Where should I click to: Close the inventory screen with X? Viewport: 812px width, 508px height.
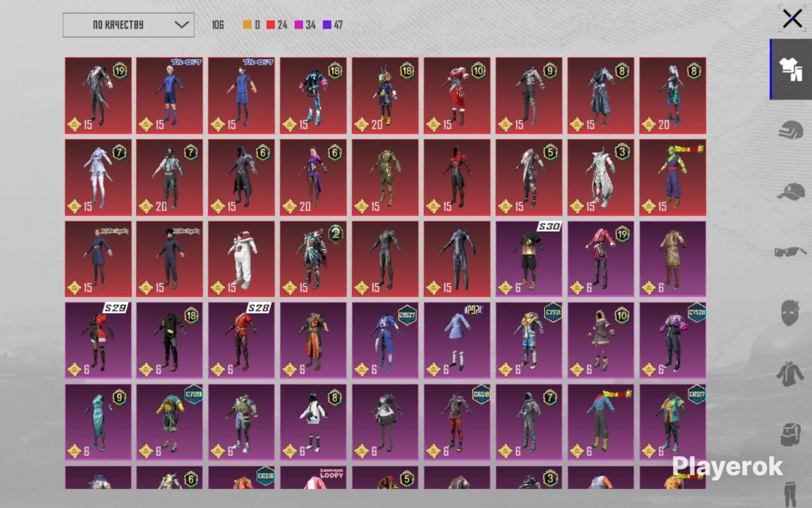[x=792, y=19]
